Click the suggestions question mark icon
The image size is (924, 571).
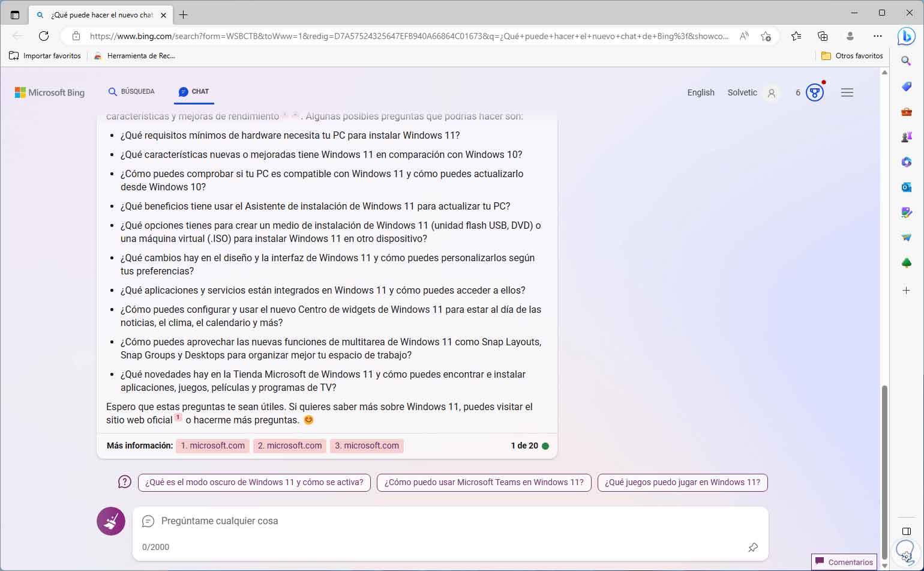pos(124,482)
